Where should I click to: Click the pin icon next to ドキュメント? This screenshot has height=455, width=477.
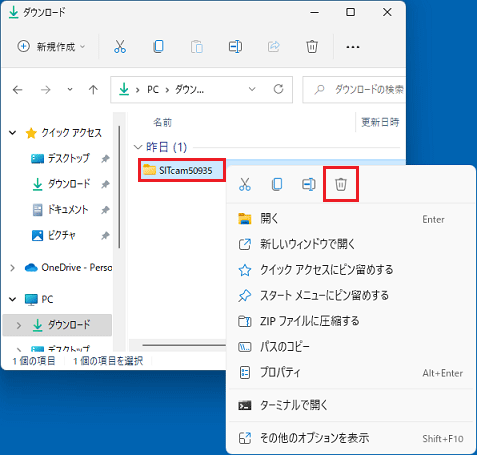coord(105,210)
